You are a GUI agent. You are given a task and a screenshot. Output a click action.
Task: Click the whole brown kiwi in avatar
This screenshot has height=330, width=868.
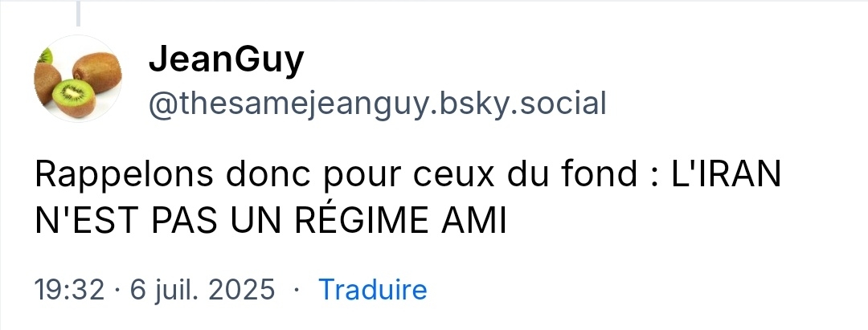[x=97, y=71]
